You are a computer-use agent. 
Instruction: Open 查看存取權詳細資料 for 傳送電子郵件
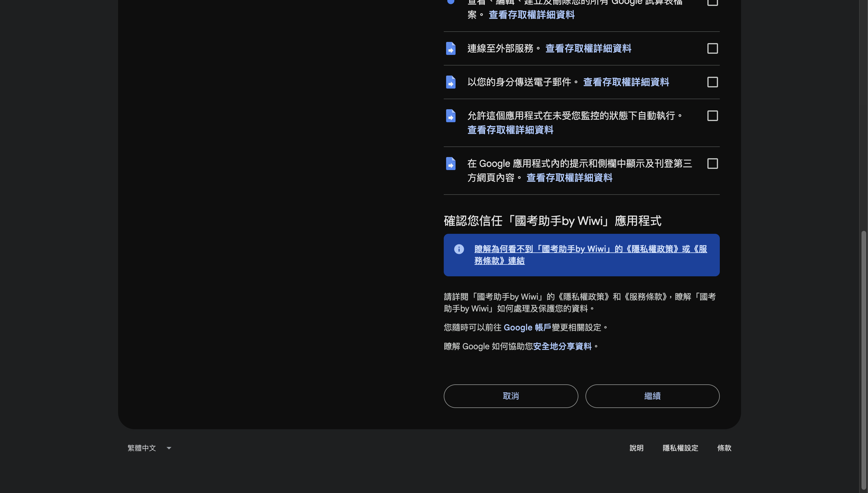click(x=626, y=82)
